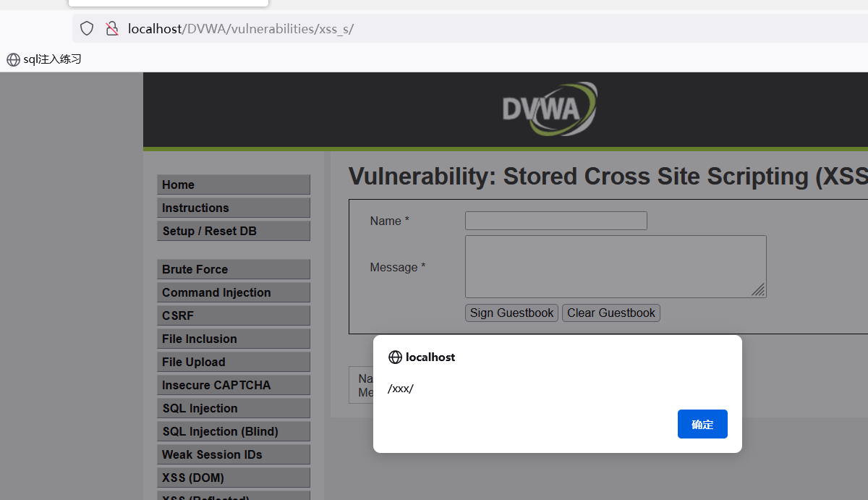The width and height of the screenshot is (868, 500).
Task: Click the Message textarea resize handle
Action: (758, 289)
